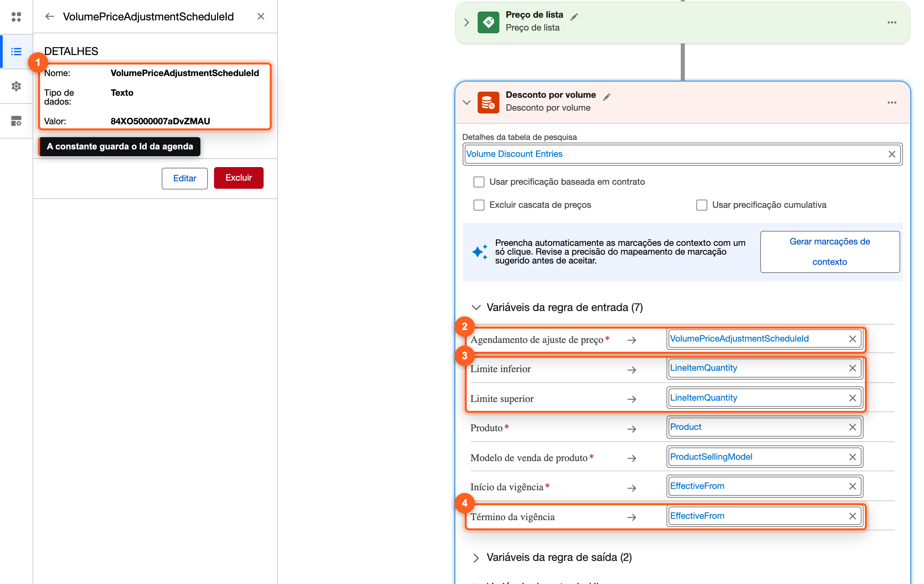Clear LineItemQuantity from Limite inferior

[853, 368]
